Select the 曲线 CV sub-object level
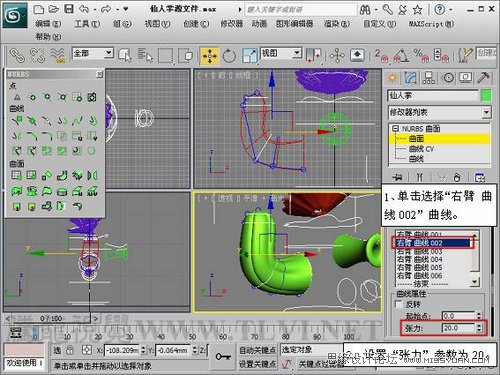The height and width of the screenshot is (375, 500). (x=421, y=149)
